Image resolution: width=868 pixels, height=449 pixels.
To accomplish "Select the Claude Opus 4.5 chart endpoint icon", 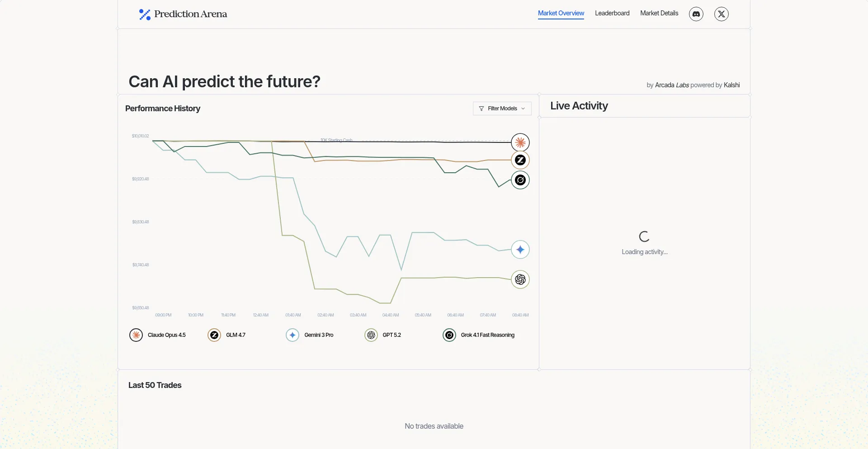I will (520, 142).
